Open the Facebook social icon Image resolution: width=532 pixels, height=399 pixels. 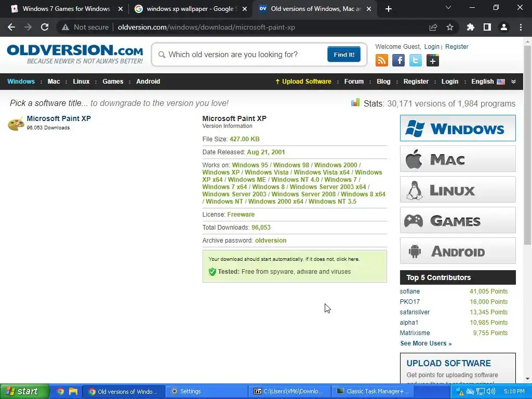click(398, 60)
